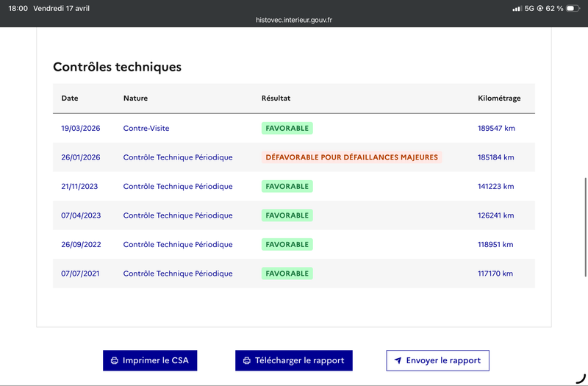The height and width of the screenshot is (386, 588).
Task: Tap the histovec.interieur.gouv.fr address bar
Action: point(294,20)
